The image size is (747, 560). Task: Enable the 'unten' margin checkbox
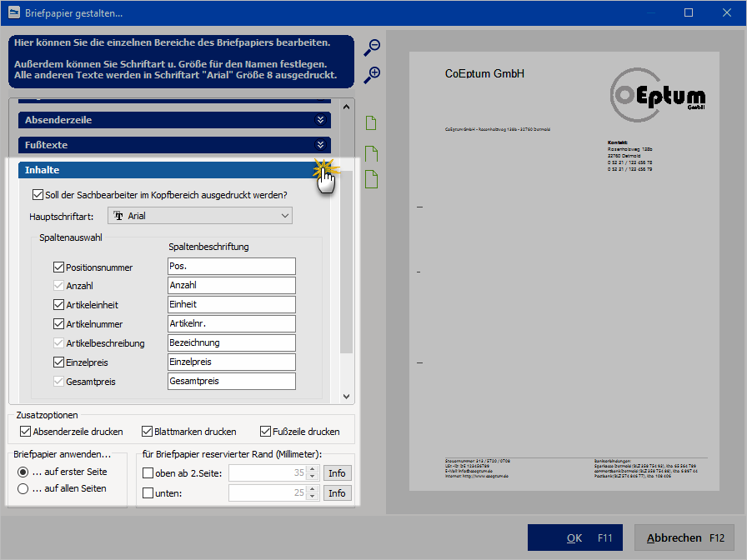[x=148, y=492]
